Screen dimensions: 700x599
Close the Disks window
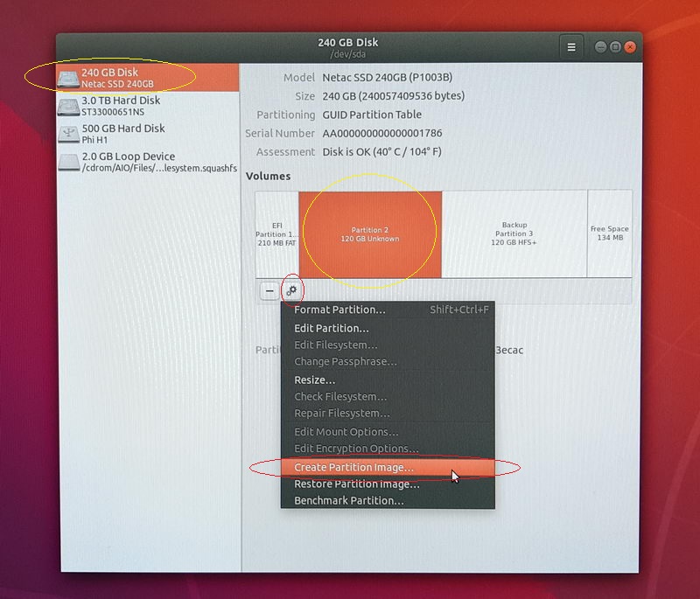pyautogui.click(x=630, y=47)
